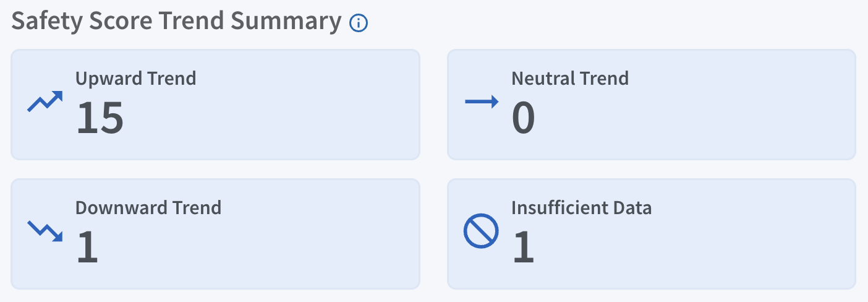Click the Neutral Trend label text
The height and width of the screenshot is (302, 868).
pyautogui.click(x=570, y=79)
